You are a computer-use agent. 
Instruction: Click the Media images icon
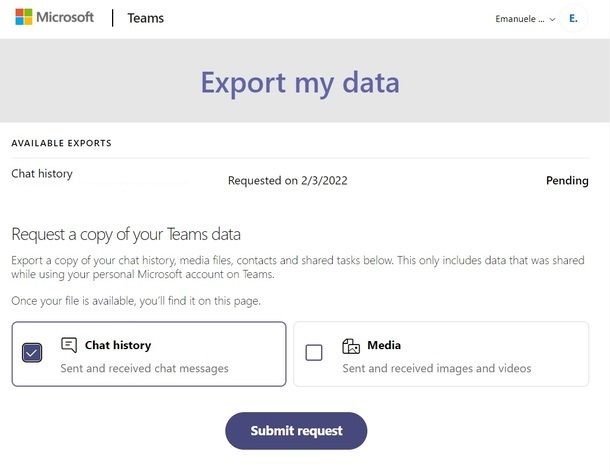click(351, 346)
